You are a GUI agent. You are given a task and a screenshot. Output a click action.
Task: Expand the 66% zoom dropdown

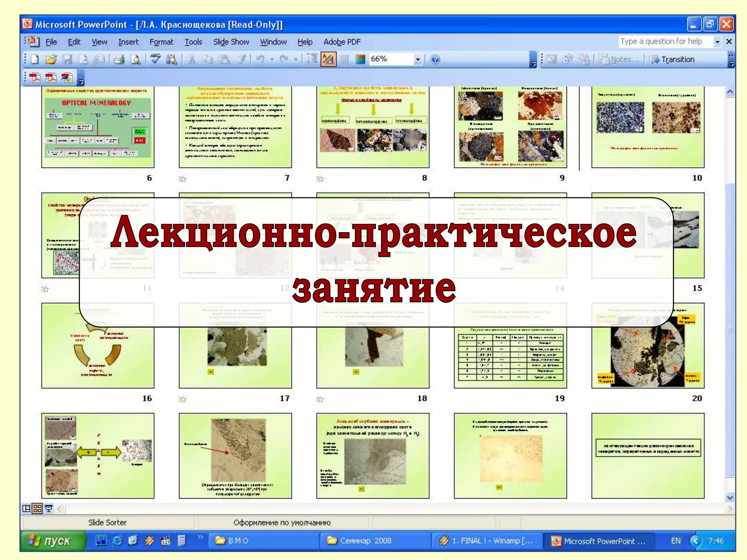[x=418, y=59]
